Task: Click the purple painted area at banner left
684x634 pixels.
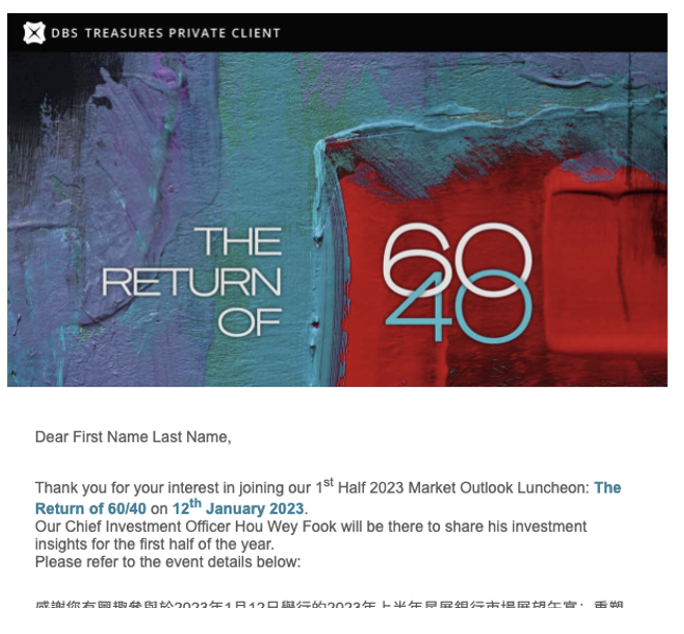Action: tap(80, 150)
